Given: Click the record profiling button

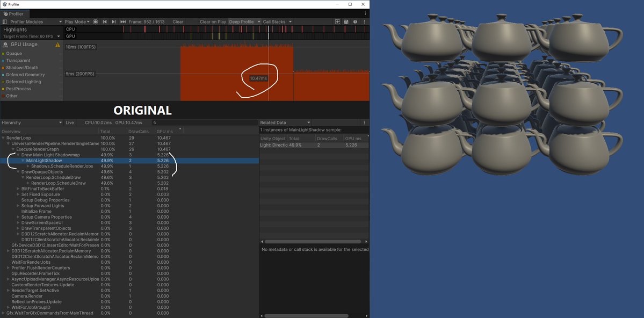Looking at the screenshot, I should click(x=95, y=22).
